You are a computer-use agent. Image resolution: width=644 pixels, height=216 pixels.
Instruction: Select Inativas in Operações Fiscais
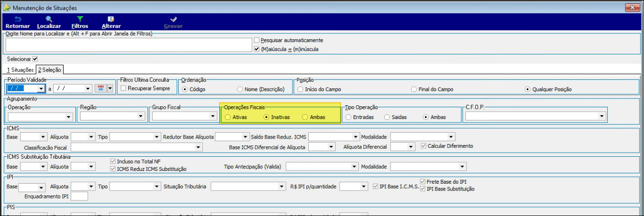point(266,117)
